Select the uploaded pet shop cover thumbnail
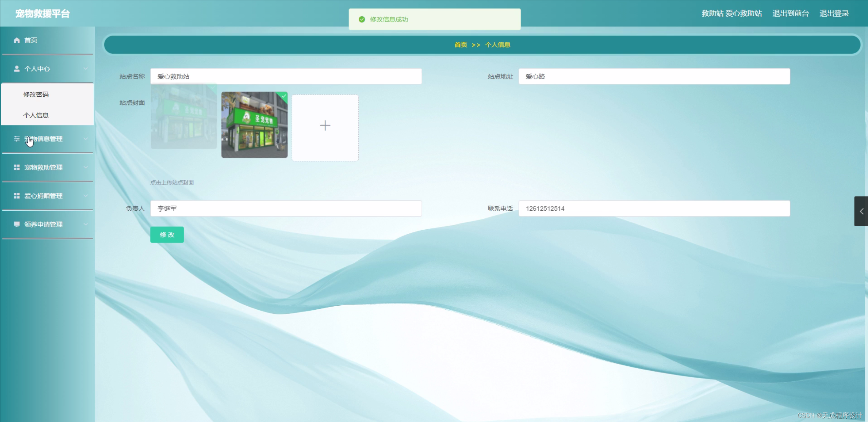This screenshot has width=868, height=422. pos(254,125)
